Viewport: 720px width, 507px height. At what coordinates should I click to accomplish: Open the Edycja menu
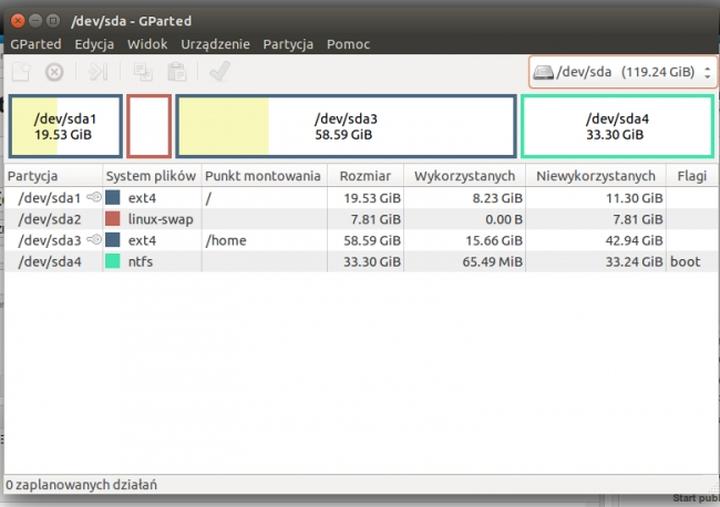(x=94, y=44)
